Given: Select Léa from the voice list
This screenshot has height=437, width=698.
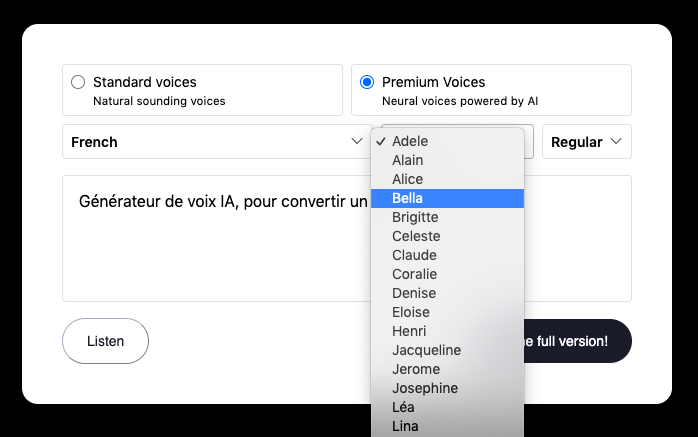Looking at the screenshot, I should (403, 407).
